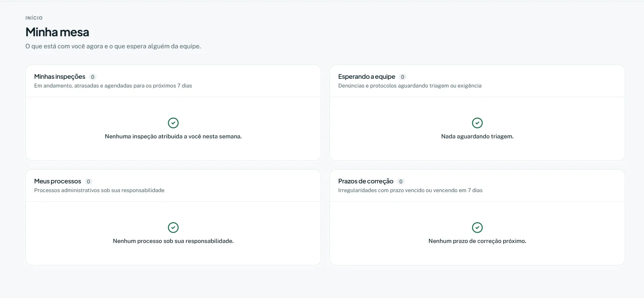Click the count badge beside Meus processos
Viewport: 644px width, 298px height.
[x=88, y=182]
